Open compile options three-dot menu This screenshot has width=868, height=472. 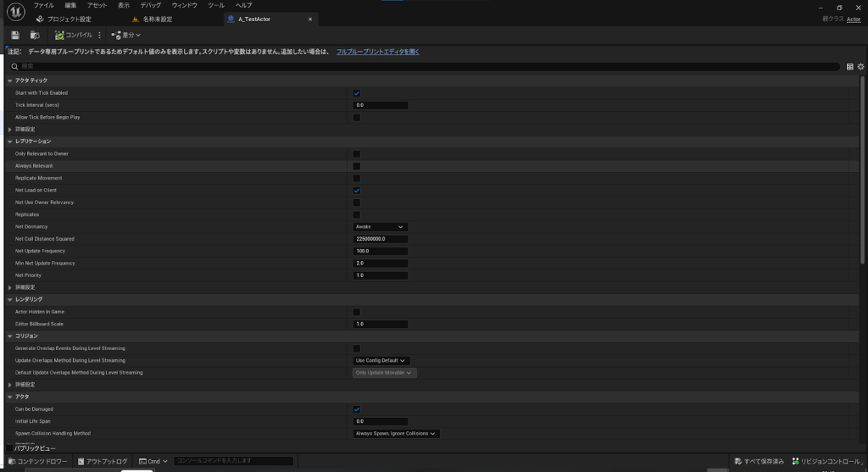[100, 36]
